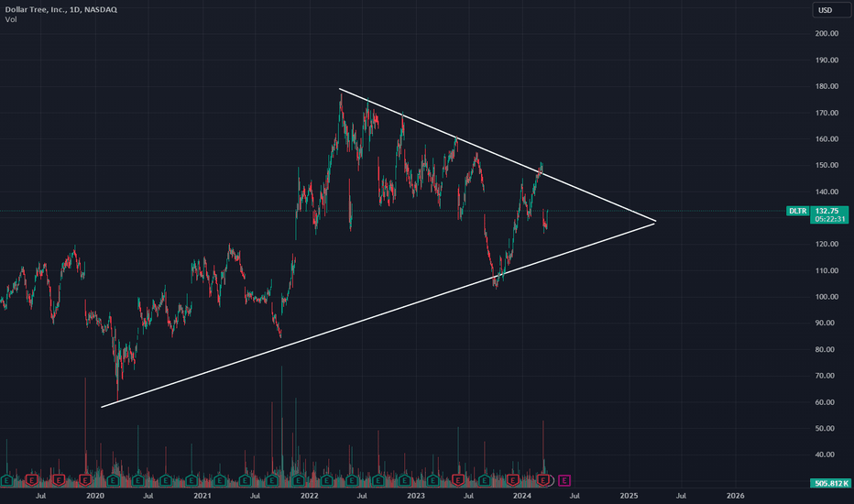Click the 120.00 price axis label

point(827,244)
